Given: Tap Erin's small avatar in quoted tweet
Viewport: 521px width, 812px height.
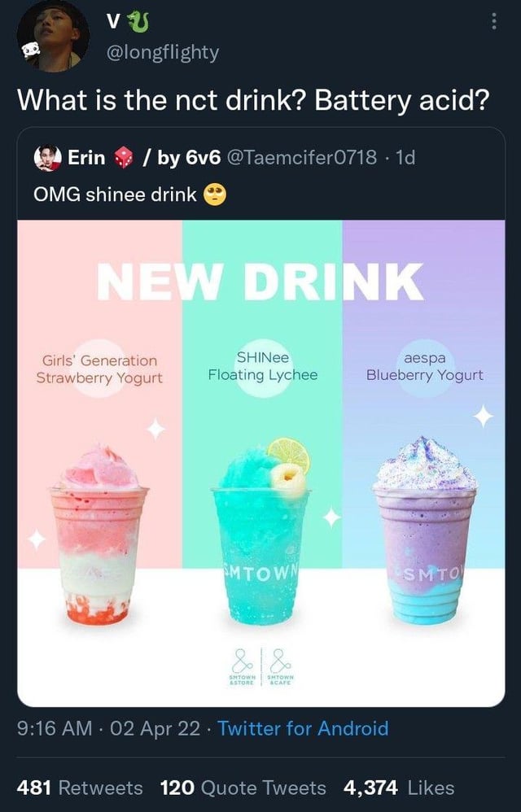Looking at the screenshot, I should (48, 158).
